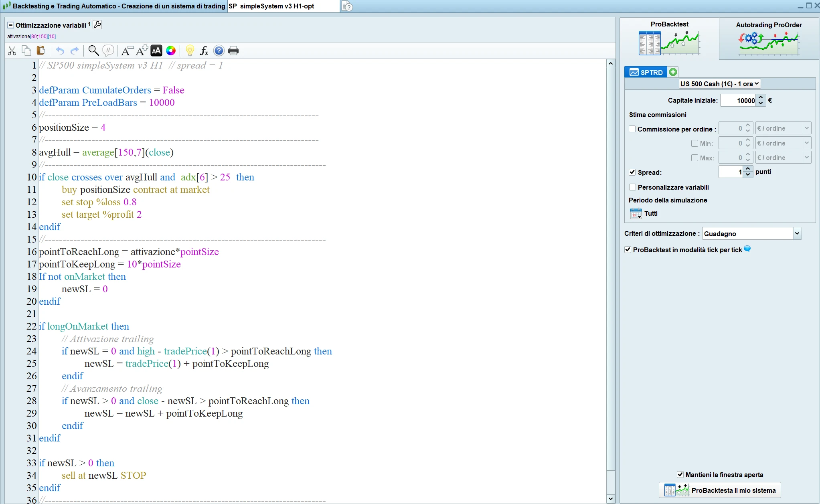Viewport: 820px width, 504px height.
Task: Decrease Spread value with down arrow
Action: (748, 175)
